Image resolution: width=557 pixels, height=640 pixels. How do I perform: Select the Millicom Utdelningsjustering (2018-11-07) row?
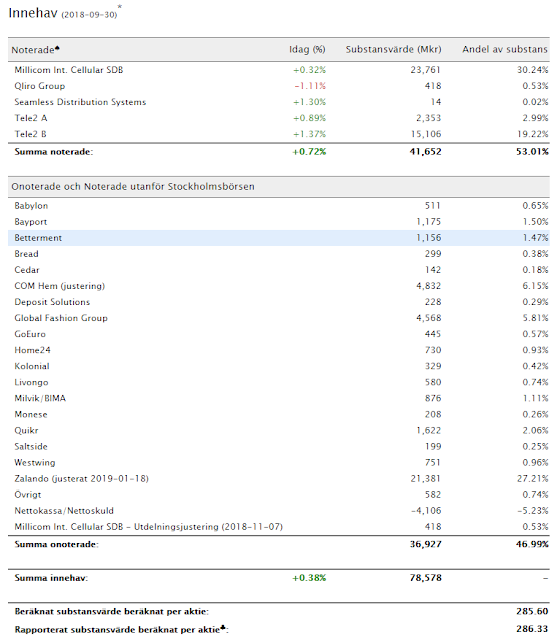tap(279, 527)
